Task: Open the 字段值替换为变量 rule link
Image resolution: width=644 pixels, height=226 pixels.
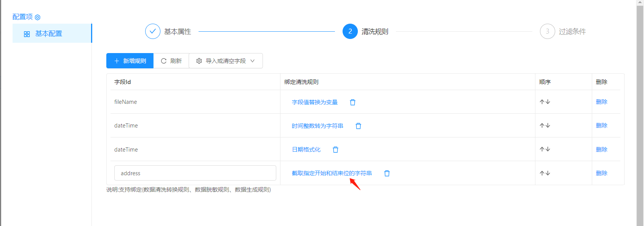Action: pyautogui.click(x=315, y=102)
